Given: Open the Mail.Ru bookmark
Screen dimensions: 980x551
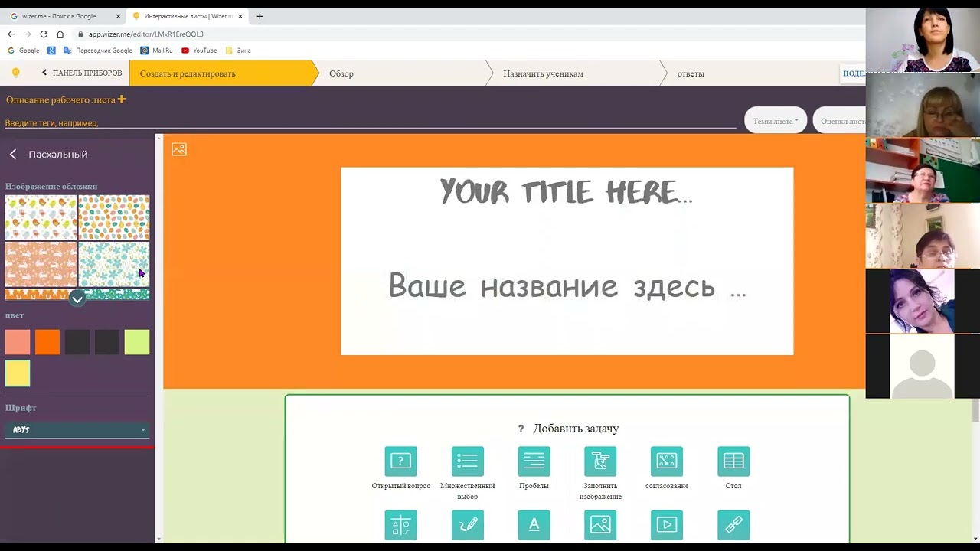Looking at the screenshot, I should [157, 51].
